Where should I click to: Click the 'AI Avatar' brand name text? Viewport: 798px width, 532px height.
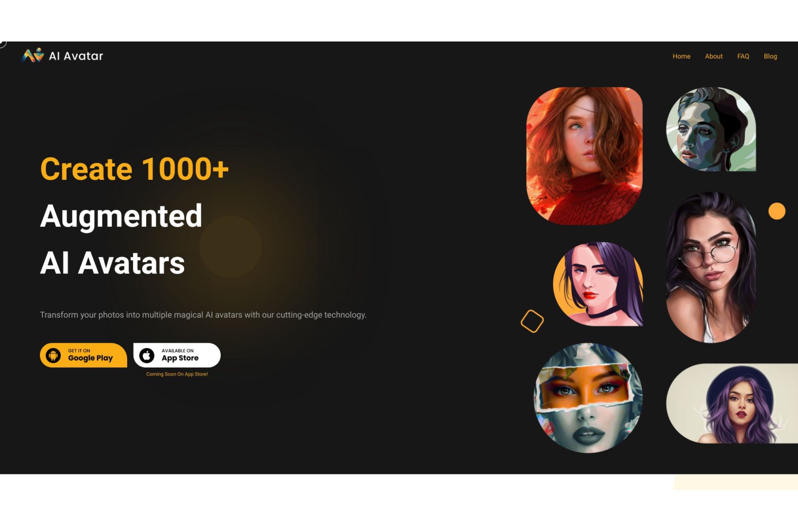click(x=76, y=56)
